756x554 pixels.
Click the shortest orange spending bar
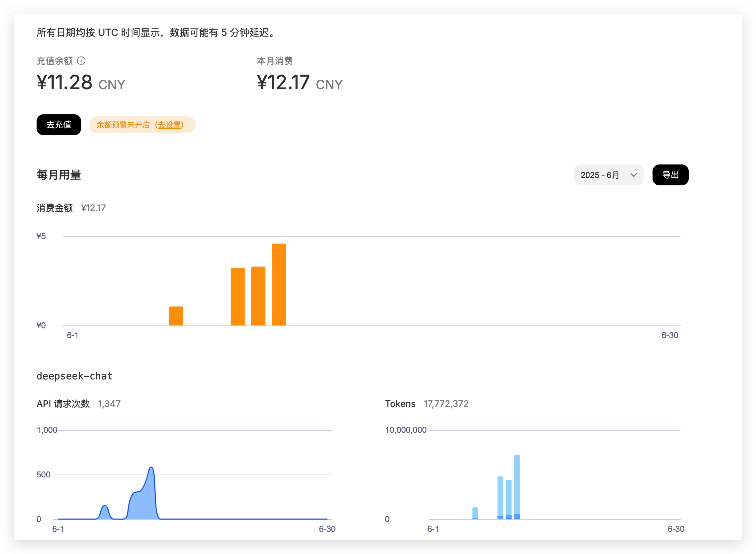[176, 316]
